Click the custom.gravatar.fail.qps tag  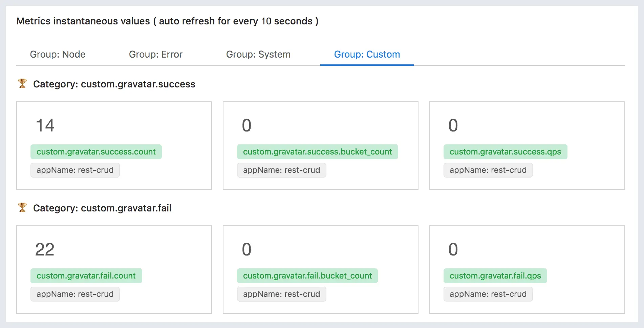tap(495, 276)
